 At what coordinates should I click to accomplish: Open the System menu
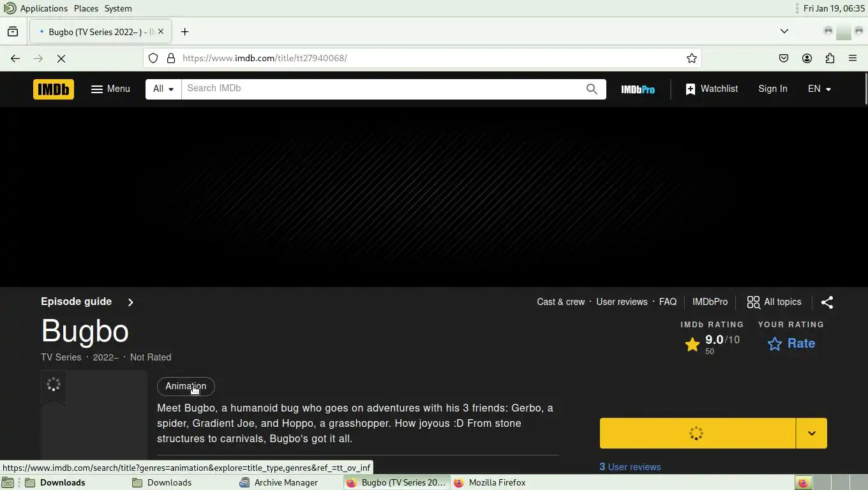click(118, 8)
